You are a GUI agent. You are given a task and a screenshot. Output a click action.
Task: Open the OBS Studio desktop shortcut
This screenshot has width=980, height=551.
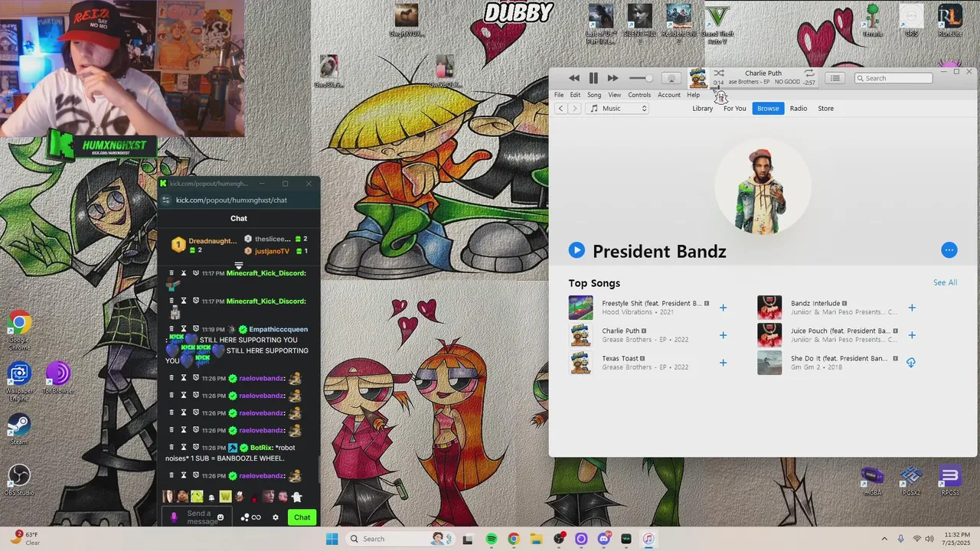point(18,480)
